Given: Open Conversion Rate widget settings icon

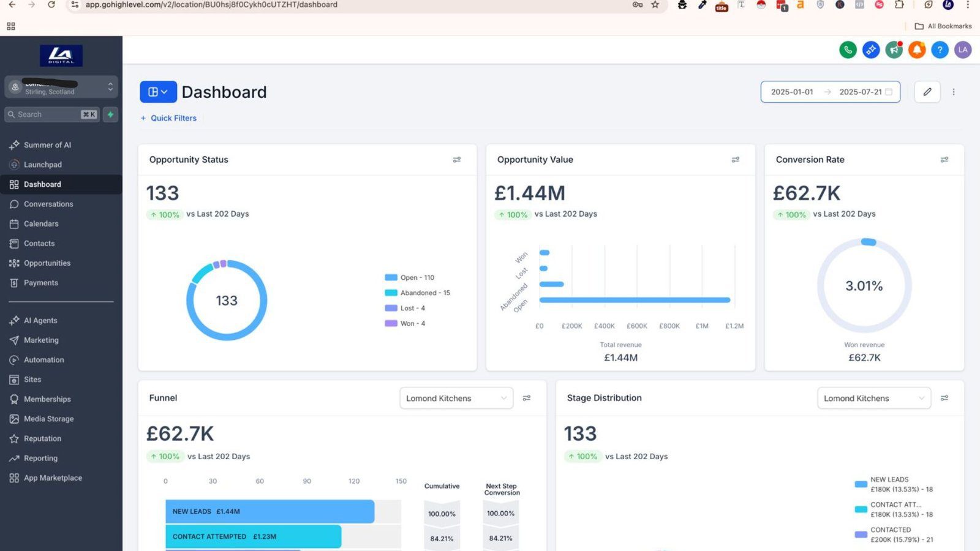Looking at the screenshot, I should (x=944, y=160).
